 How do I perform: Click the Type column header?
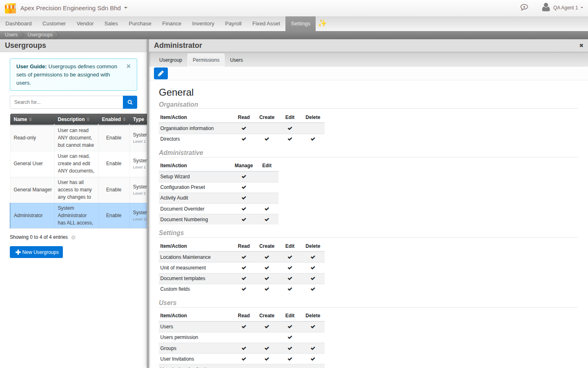138,119
